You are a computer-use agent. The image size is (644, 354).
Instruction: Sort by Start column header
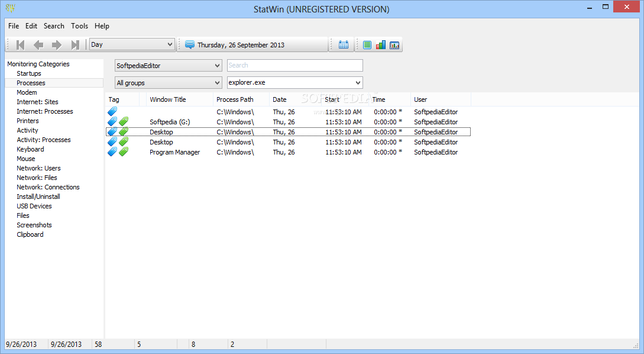pyautogui.click(x=345, y=99)
